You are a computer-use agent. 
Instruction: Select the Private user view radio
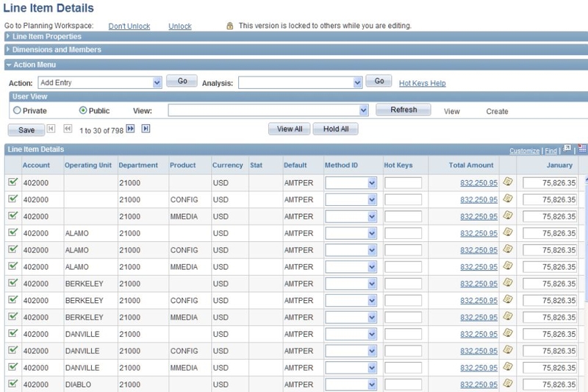pos(17,110)
